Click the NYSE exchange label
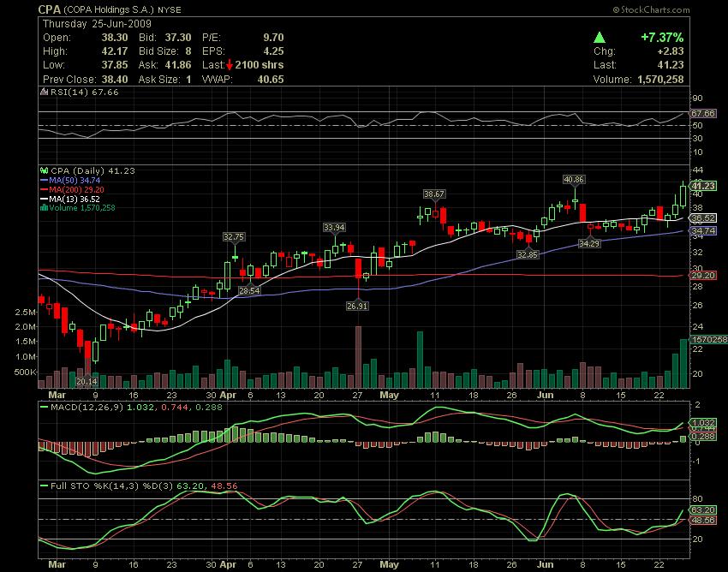 (170, 9)
